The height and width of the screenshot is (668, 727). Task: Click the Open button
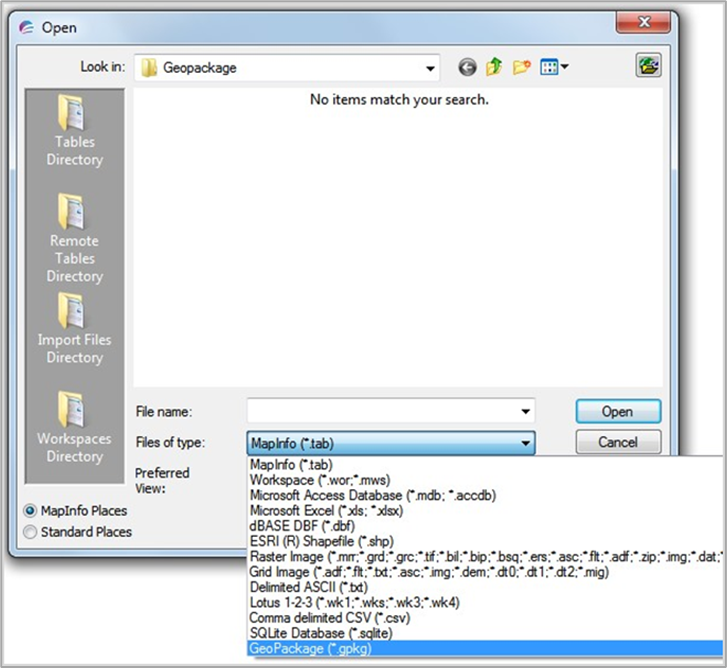[x=618, y=411]
